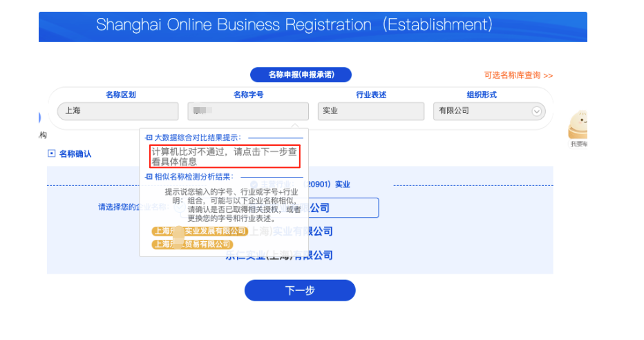Select the 名称申报(申报承诺) tab
The width and height of the screenshot is (644, 340).
pos(301,75)
